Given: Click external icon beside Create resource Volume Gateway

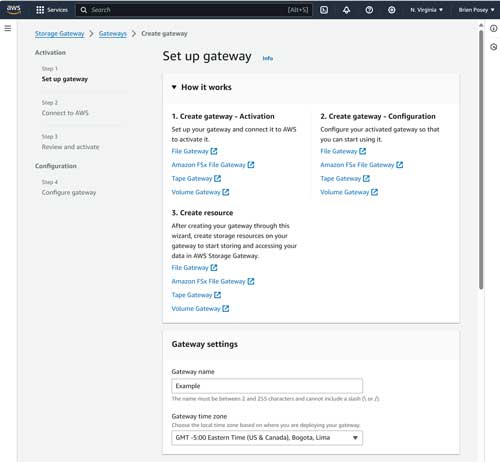Looking at the screenshot, I should click(x=226, y=308).
